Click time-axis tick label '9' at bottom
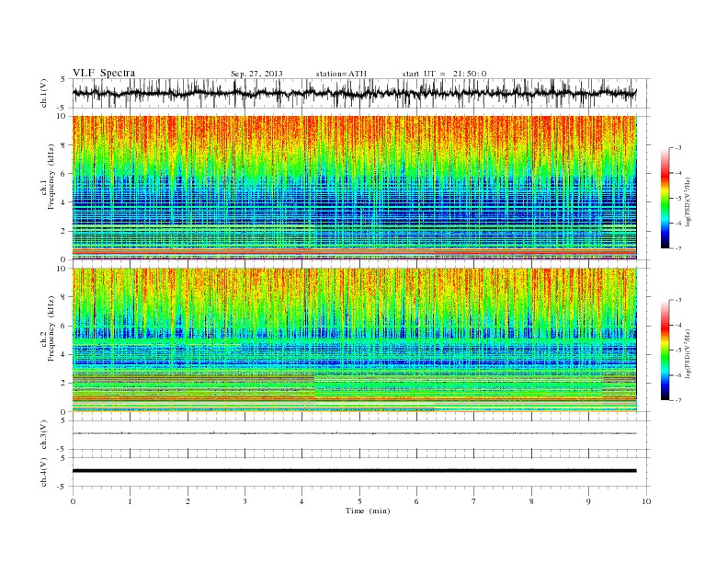The image size is (728, 563). click(588, 501)
